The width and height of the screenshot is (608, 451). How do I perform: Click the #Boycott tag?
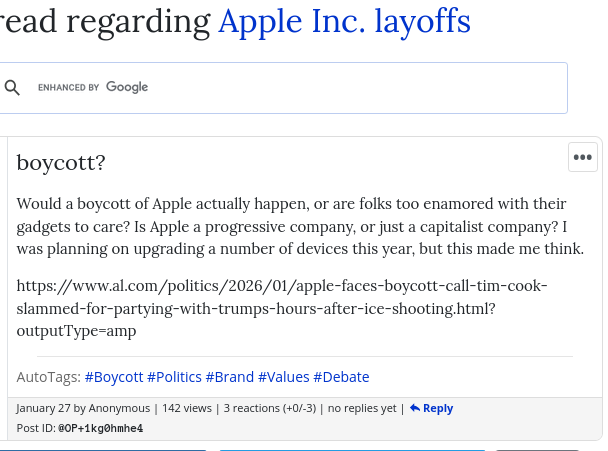[114, 377]
